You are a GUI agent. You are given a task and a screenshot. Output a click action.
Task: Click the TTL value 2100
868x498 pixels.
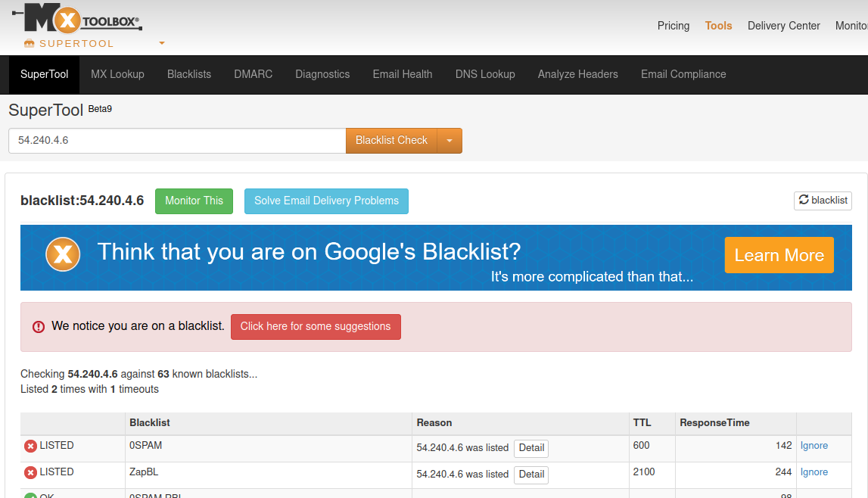click(644, 472)
